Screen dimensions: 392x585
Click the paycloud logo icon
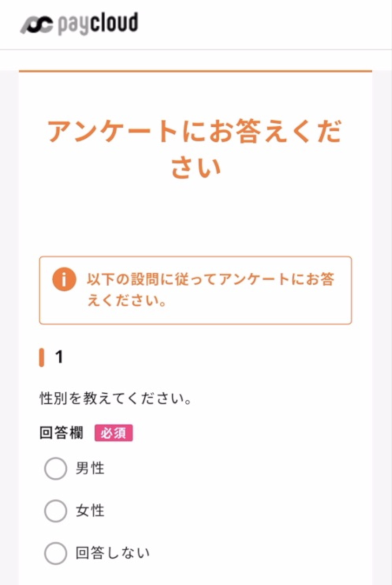click(37, 25)
